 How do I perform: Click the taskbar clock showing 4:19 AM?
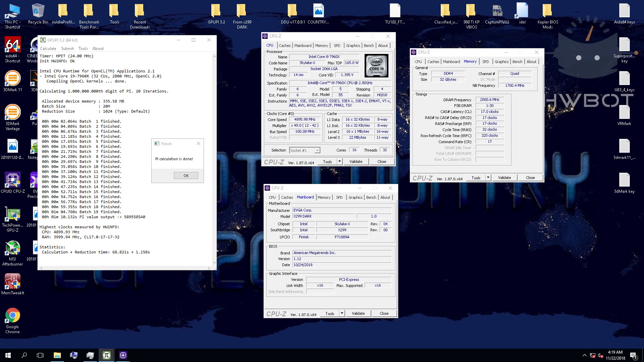(x=615, y=355)
